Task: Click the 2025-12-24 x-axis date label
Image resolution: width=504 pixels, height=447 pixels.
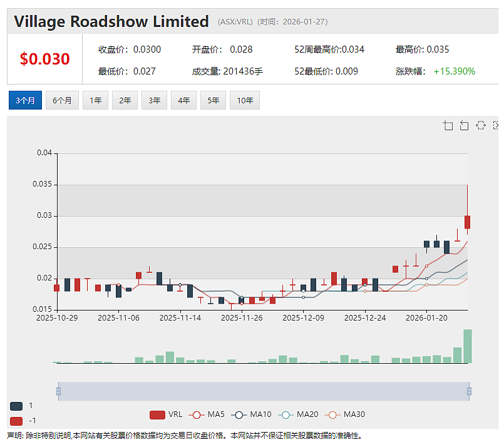Action: (x=365, y=318)
